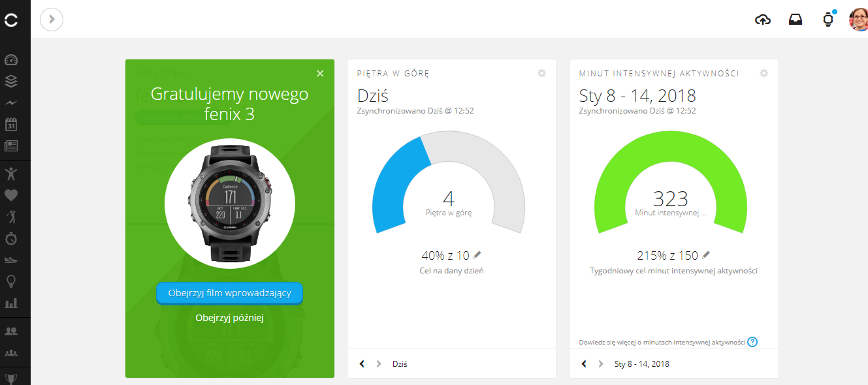Open the zigzag activity line sidebar icon
The width and height of the screenshot is (868, 385).
(x=11, y=103)
